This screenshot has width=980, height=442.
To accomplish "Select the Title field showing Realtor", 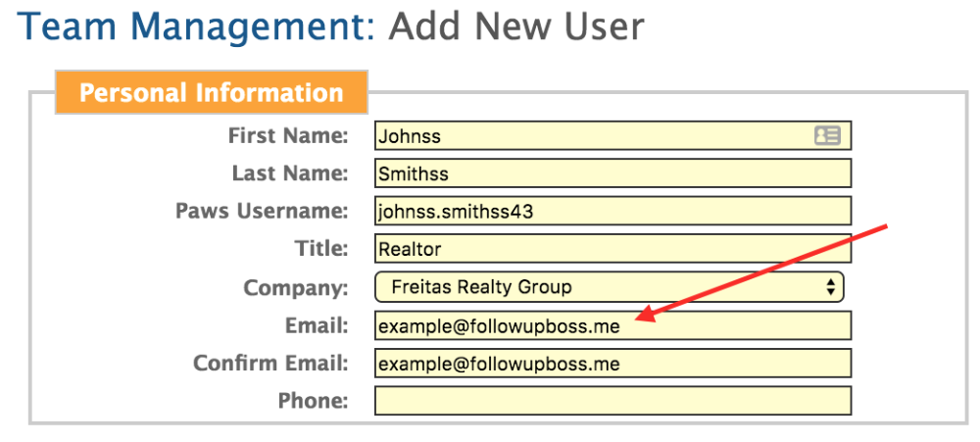I will (613, 249).
